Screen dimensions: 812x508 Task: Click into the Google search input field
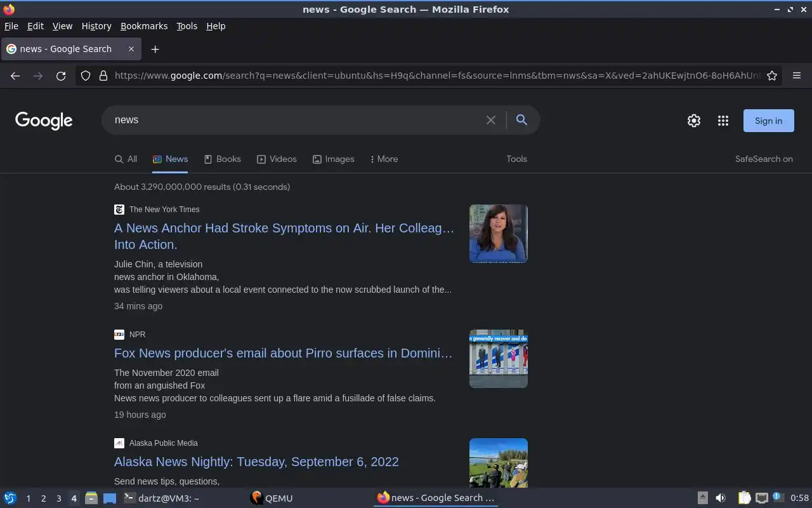pos(295,120)
